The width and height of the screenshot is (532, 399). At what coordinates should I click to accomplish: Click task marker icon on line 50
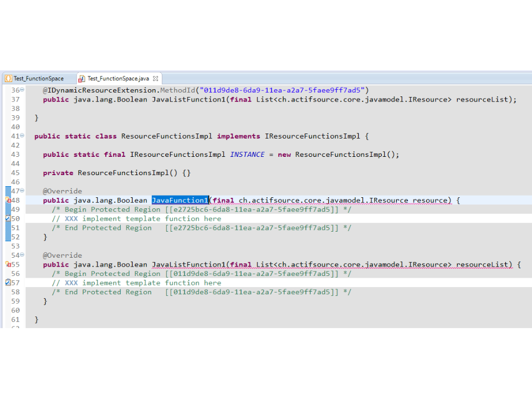point(8,218)
